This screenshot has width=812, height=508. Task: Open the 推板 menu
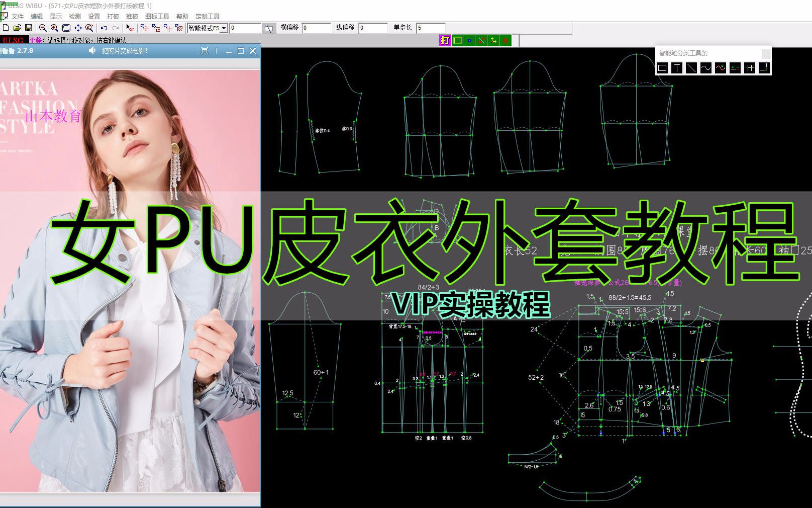[x=133, y=16]
